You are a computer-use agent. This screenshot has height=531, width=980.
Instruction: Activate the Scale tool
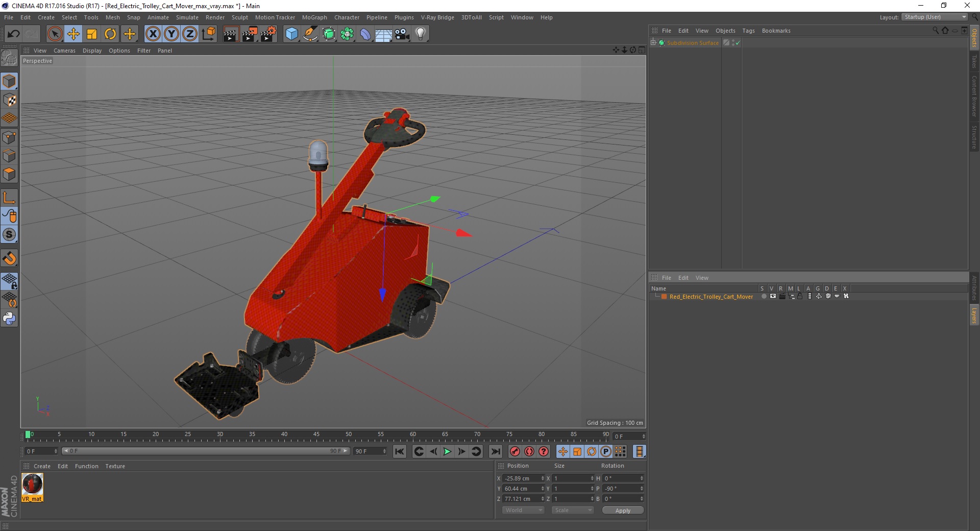pyautogui.click(x=92, y=34)
